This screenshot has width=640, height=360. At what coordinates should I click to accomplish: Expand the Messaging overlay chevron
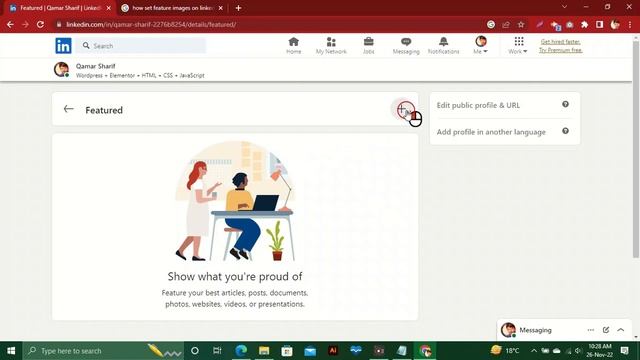pyautogui.click(x=621, y=330)
